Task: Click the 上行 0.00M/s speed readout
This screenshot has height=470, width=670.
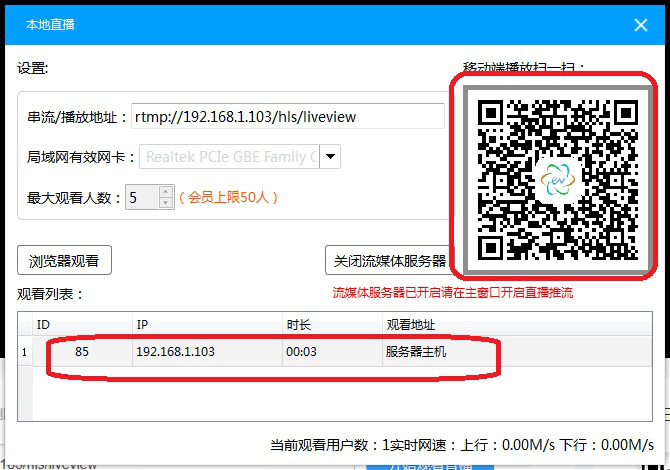Action: pyautogui.click(x=508, y=445)
